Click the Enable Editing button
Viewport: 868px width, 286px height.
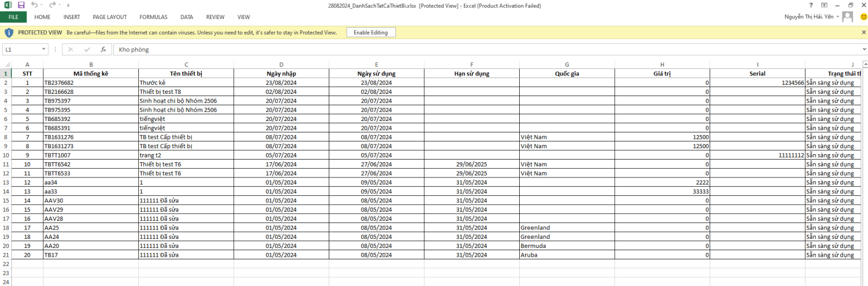click(371, 33)
